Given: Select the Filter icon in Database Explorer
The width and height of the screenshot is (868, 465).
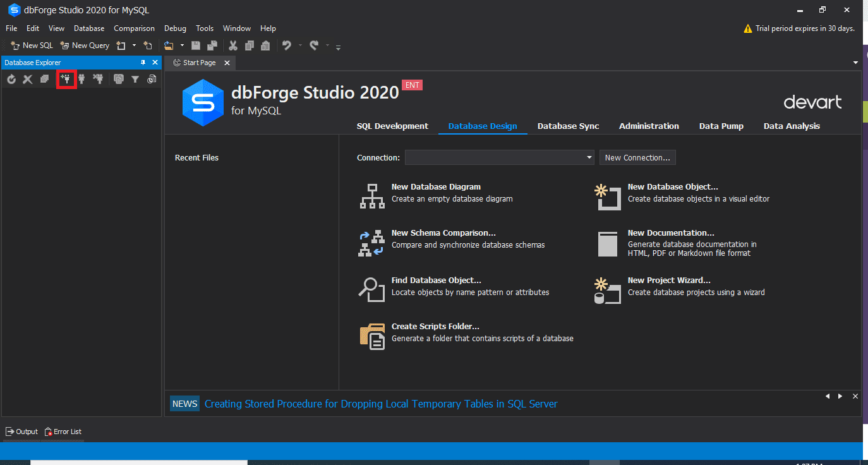Looking at the screenshot, I should click(x=135, y=79).
